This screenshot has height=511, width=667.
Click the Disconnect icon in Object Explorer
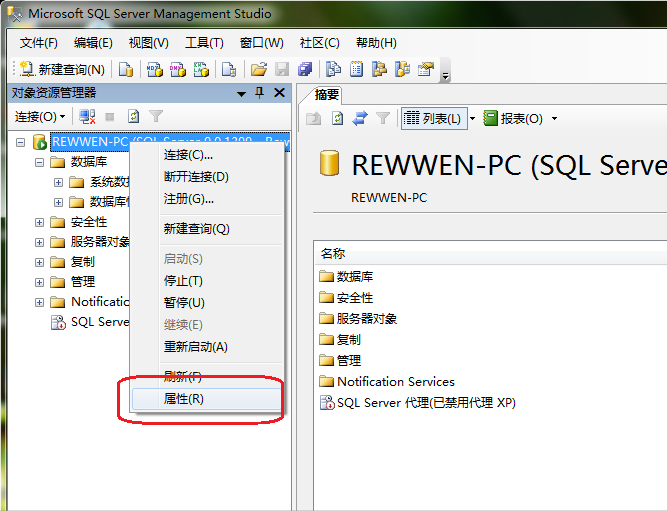87,117
